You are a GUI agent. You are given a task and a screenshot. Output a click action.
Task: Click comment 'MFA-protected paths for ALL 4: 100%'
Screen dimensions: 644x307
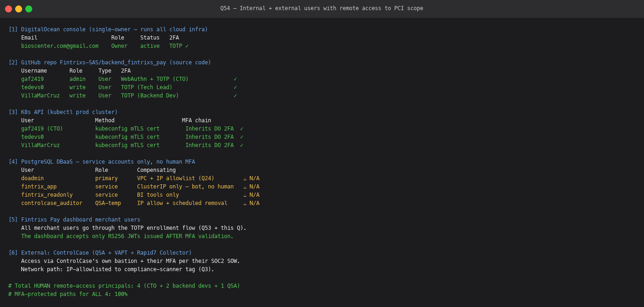[x=68, y=294]
